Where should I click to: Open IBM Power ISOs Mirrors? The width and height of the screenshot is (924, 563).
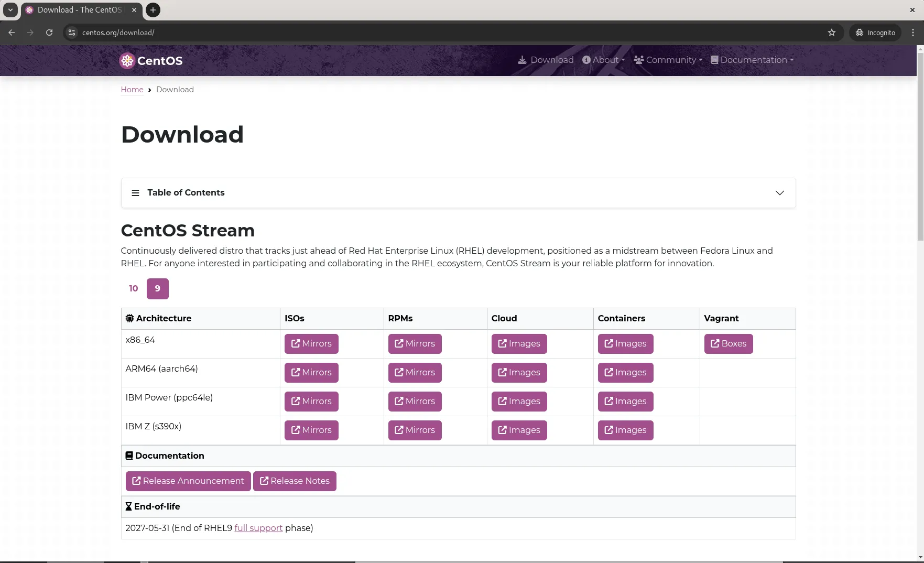click(x=311, y=402)
